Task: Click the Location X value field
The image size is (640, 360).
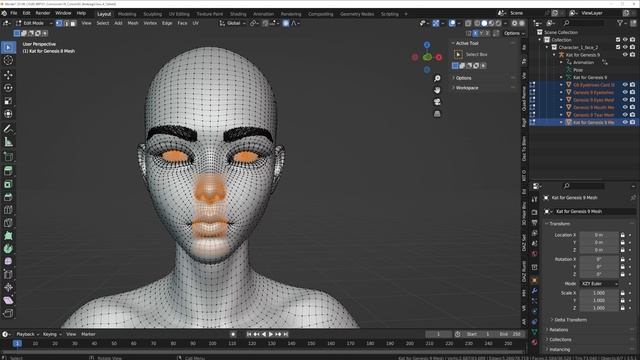Action: coord(599,235)
